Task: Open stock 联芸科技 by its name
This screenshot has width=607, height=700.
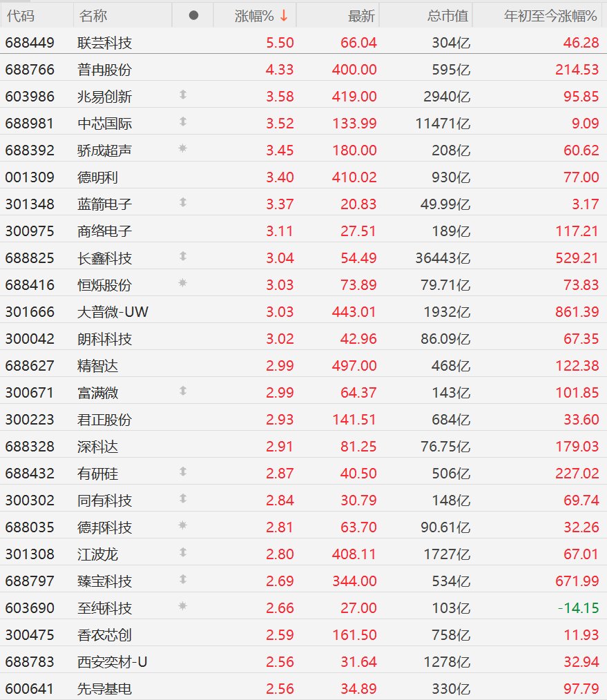Action: (x=104, y=43)
